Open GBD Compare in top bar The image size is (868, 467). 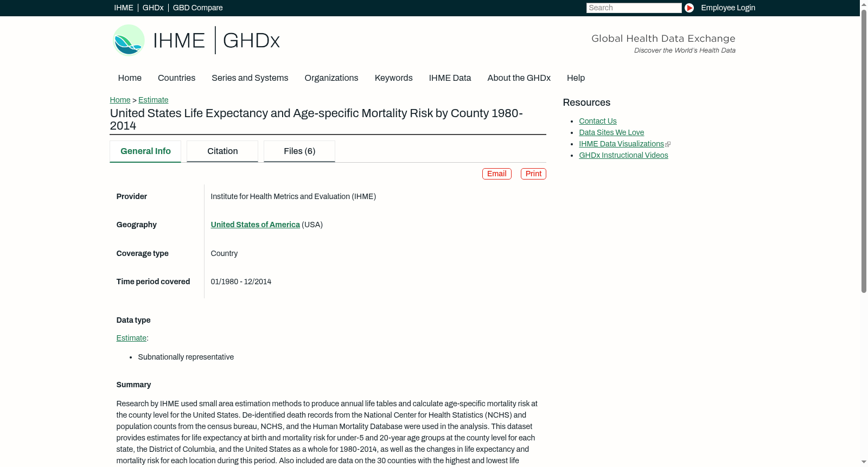coord(197,8)
